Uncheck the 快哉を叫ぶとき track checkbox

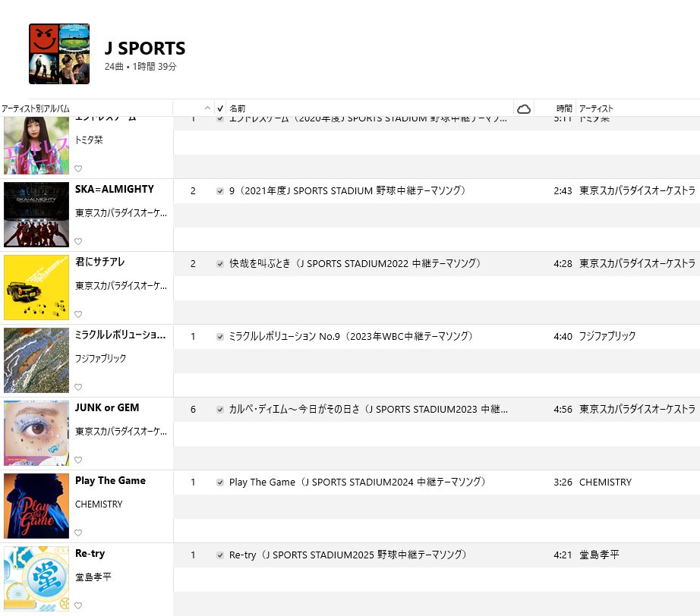pos(220,263)
